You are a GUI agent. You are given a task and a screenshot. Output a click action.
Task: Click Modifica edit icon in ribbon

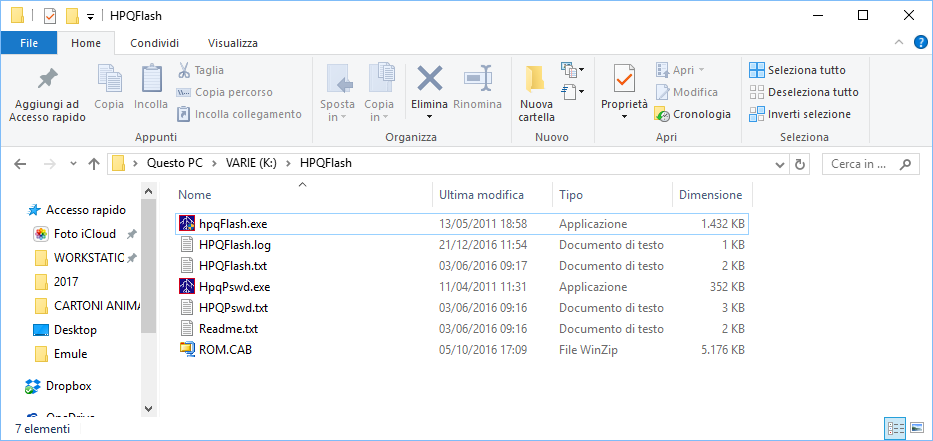pos(662,92)
